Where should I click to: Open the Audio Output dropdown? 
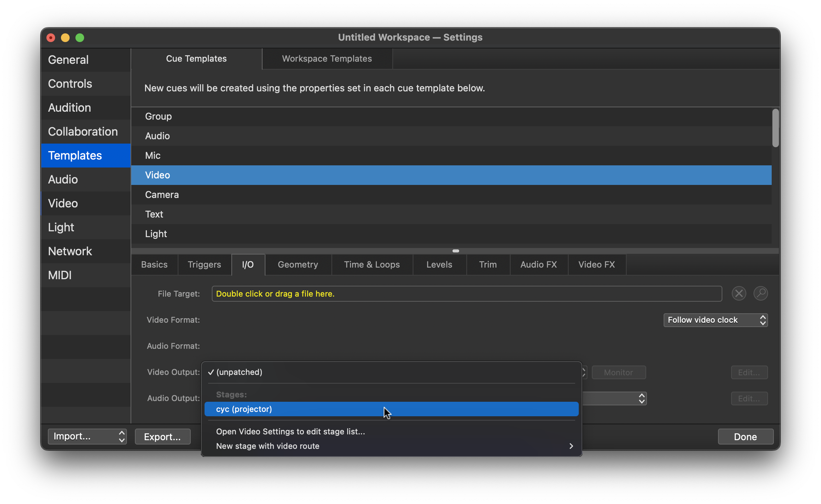[x=614, y=398]
